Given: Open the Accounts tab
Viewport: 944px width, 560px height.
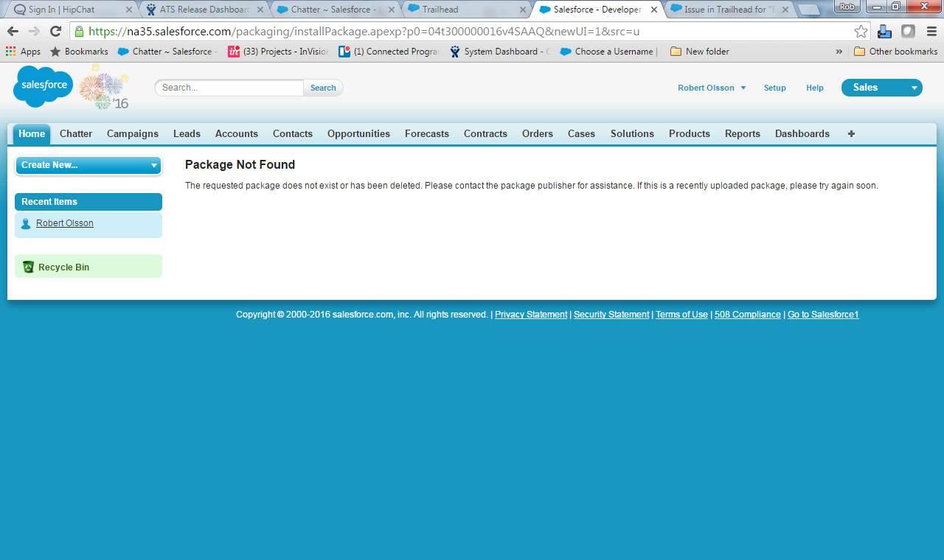Looking at the screenshot, I should click(237, 134).
